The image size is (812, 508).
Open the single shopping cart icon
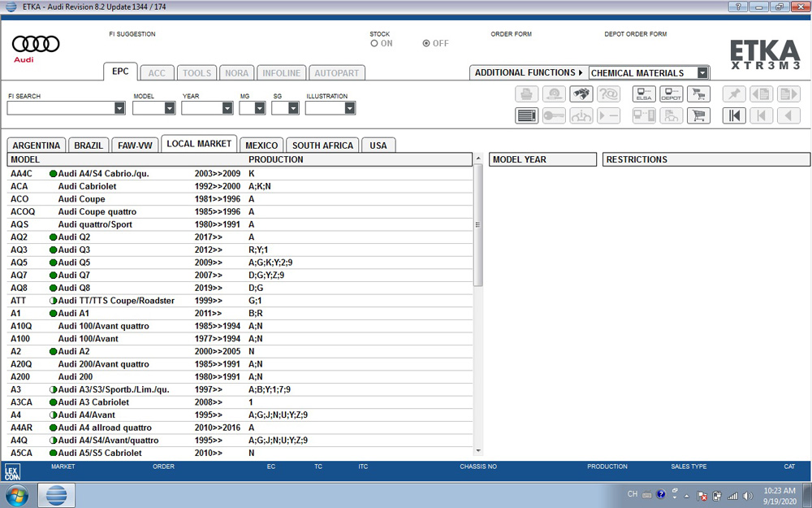[698, 115]
